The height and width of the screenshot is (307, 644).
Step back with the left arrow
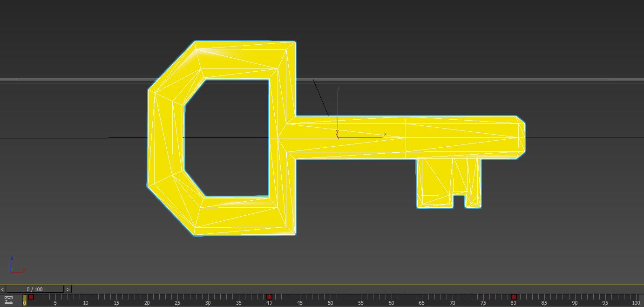[3, 289]
